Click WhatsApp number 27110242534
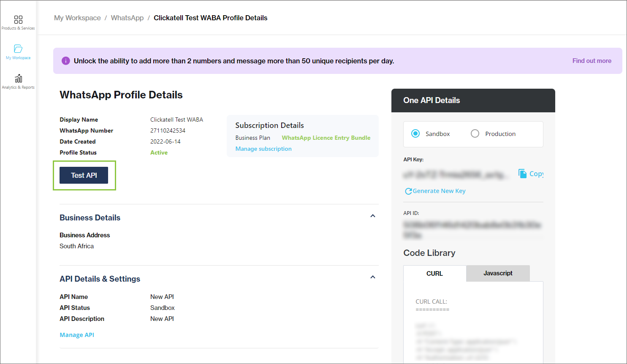The height and width of the screenshot is (364, 627). click(x=168, y=130)
